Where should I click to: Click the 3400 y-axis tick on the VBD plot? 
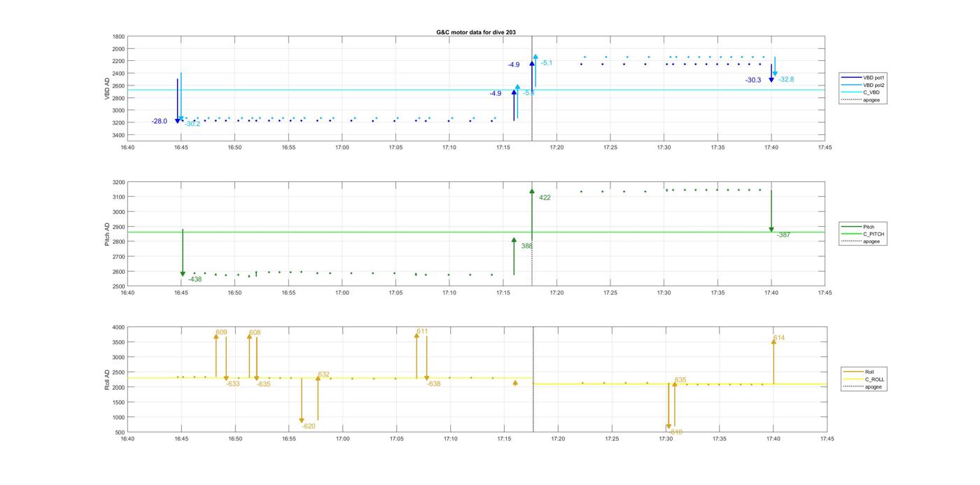[x=118, y=135]
